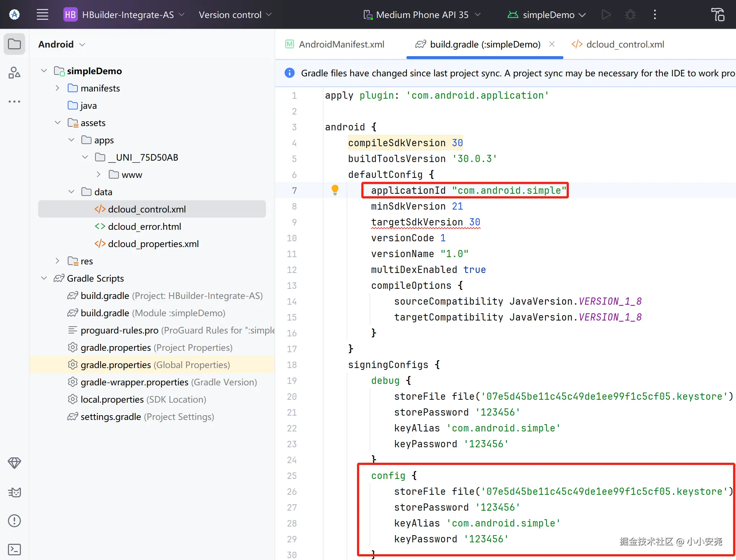Expand the www folder

coord(99,175)
